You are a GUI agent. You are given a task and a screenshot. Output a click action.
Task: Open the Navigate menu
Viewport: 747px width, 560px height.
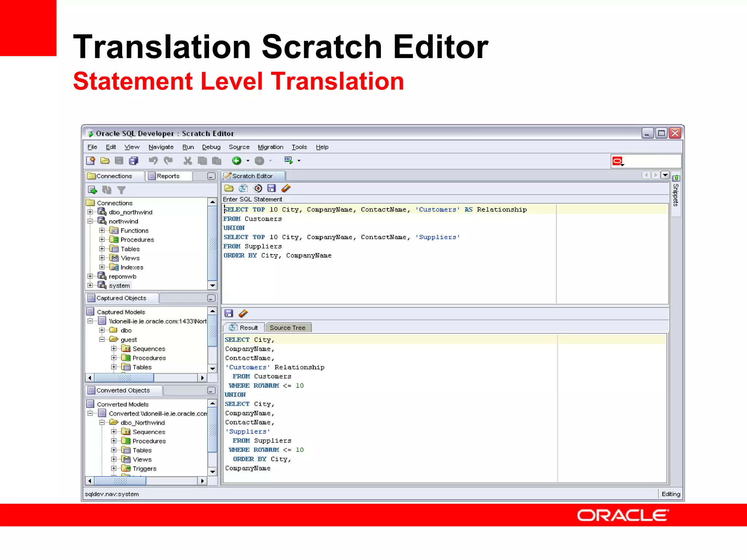tap(161, 147)
